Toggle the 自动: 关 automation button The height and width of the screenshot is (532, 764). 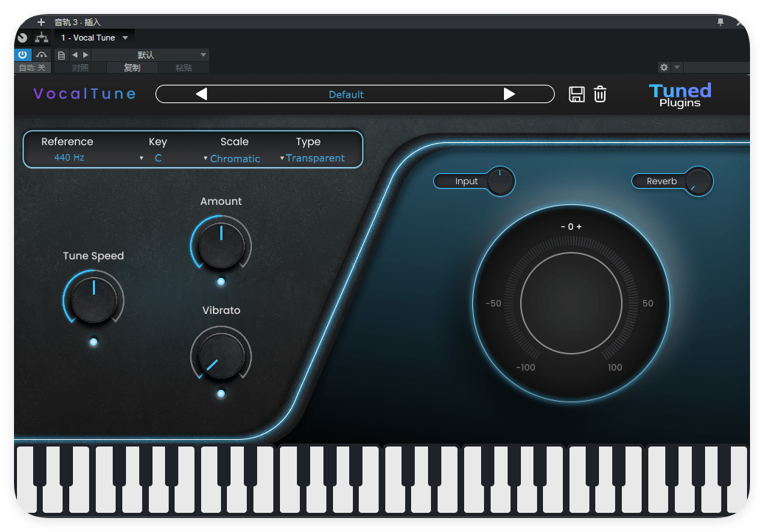(32, 67)
